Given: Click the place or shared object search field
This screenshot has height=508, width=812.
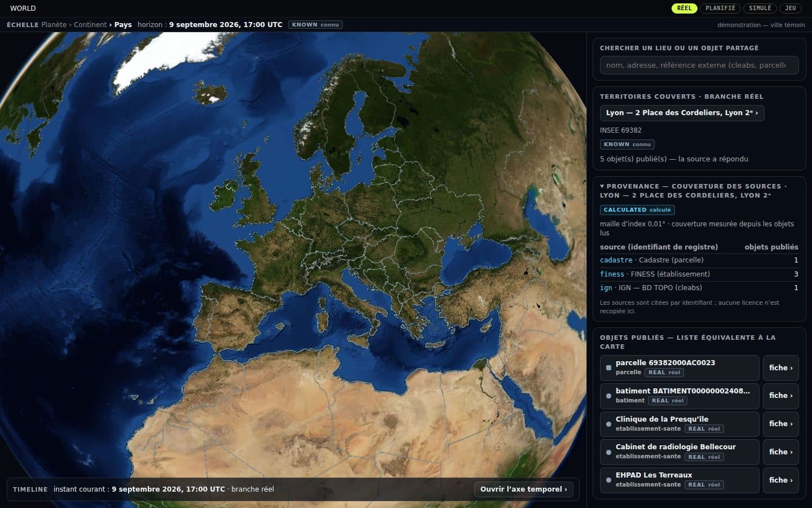Looking at the screenshot, I should (699, 65).
